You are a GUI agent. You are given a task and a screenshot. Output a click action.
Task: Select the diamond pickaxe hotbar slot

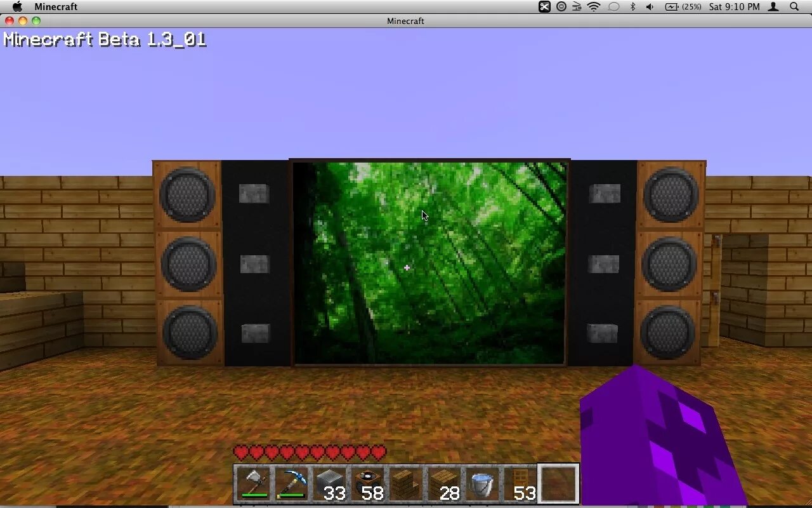292,485
